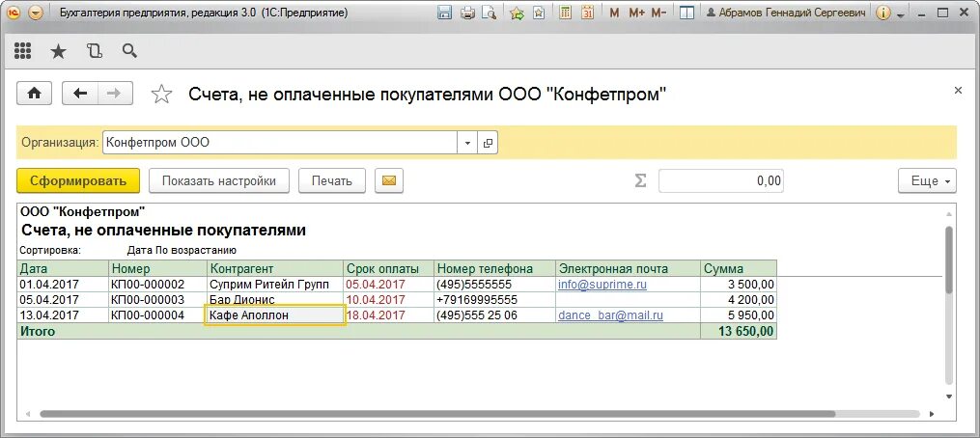Screen dimensions: 980x438
Task: Click the Срок оплаты column header
Action: tap(389, 268)
